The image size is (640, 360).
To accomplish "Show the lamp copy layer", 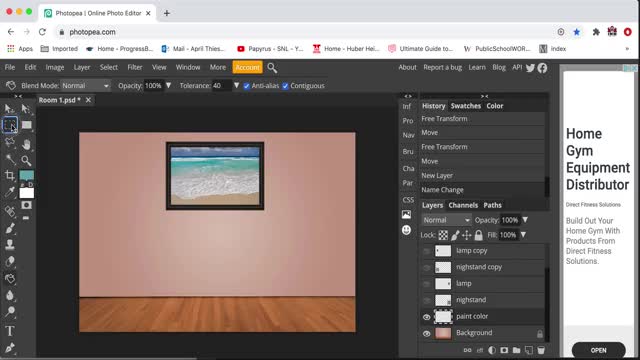I will (x=427, y=251).
